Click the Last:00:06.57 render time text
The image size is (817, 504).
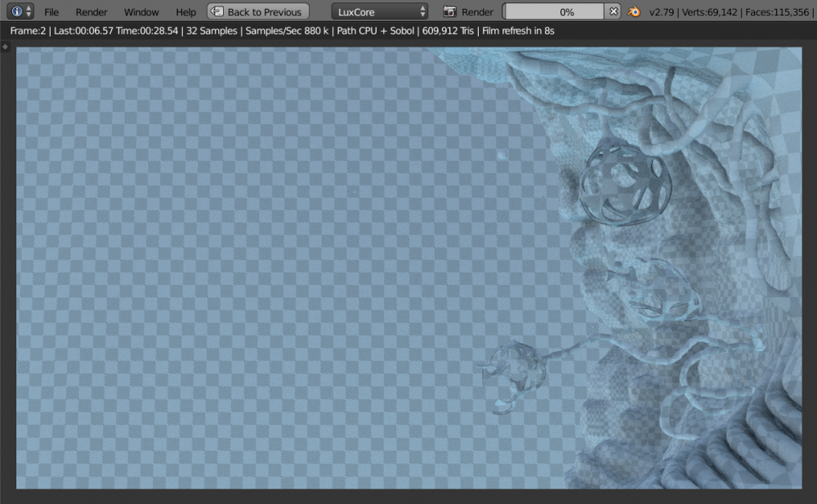(x=83, y=31)
